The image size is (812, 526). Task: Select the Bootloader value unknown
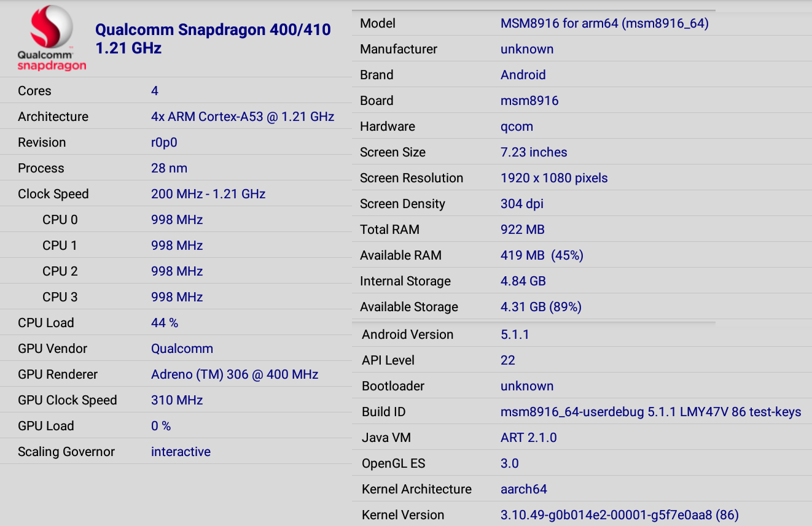click(x=527, y=386)
